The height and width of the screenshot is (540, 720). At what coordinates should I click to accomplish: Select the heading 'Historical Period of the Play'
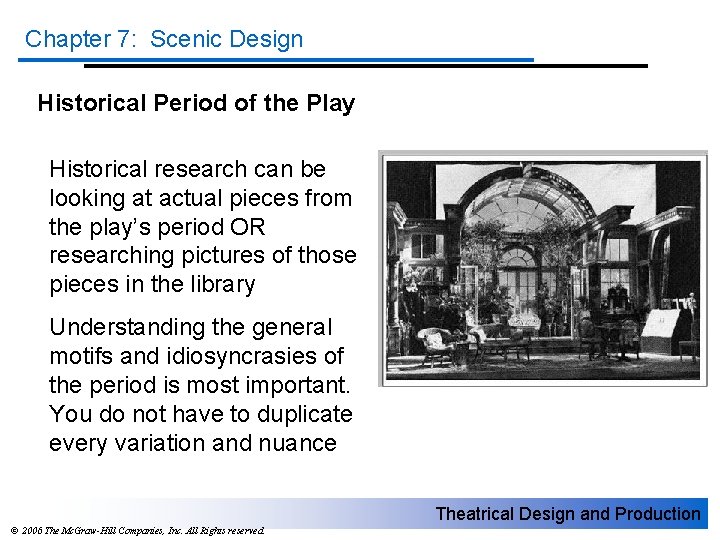click(x=197, y=103)
